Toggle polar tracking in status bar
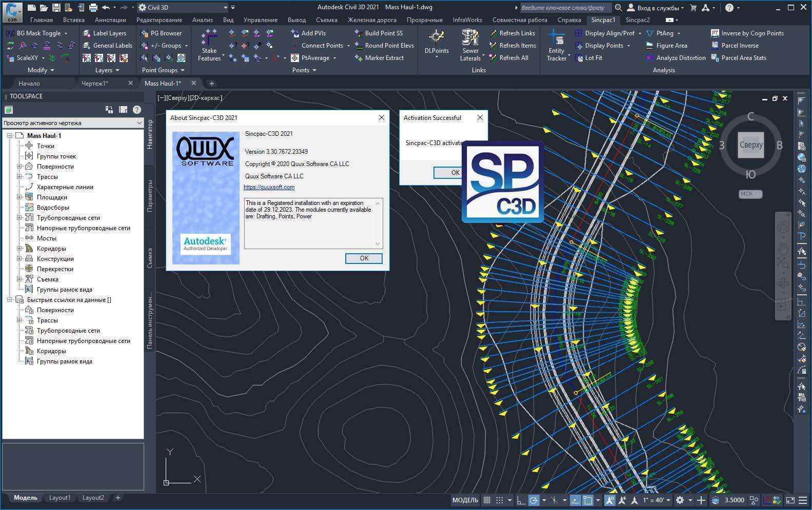 (533, 500)
